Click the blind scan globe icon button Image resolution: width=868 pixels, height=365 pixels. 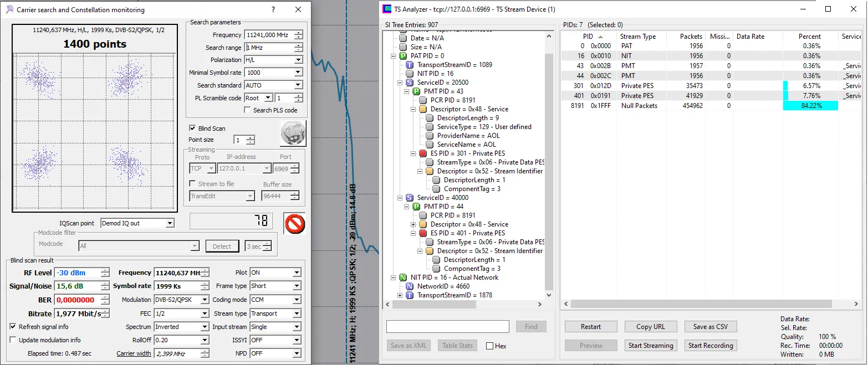(x=293, y=133)
